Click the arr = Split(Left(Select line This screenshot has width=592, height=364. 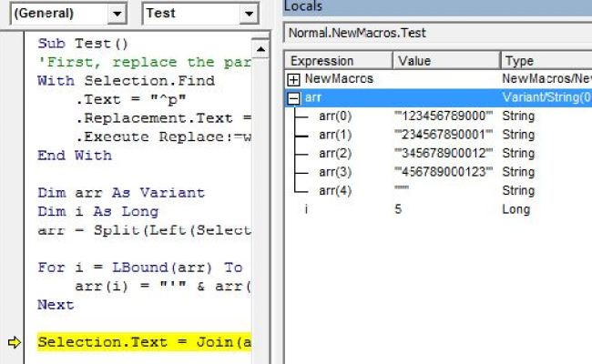pyautogui.click(x=144, y=230)
